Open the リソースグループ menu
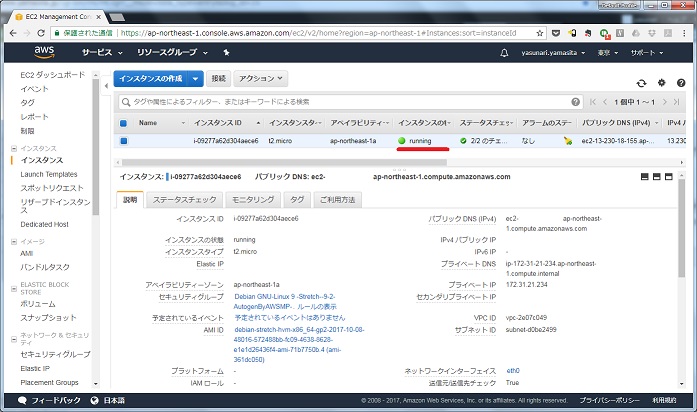Viewport: 697px width, 412px height. (172, 52)
